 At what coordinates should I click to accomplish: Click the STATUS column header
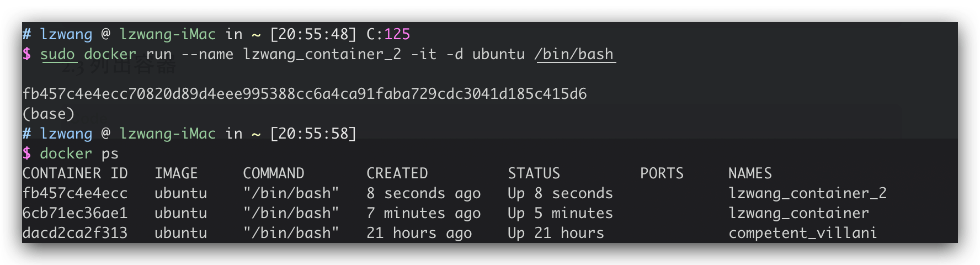click(x=534, y=173)
